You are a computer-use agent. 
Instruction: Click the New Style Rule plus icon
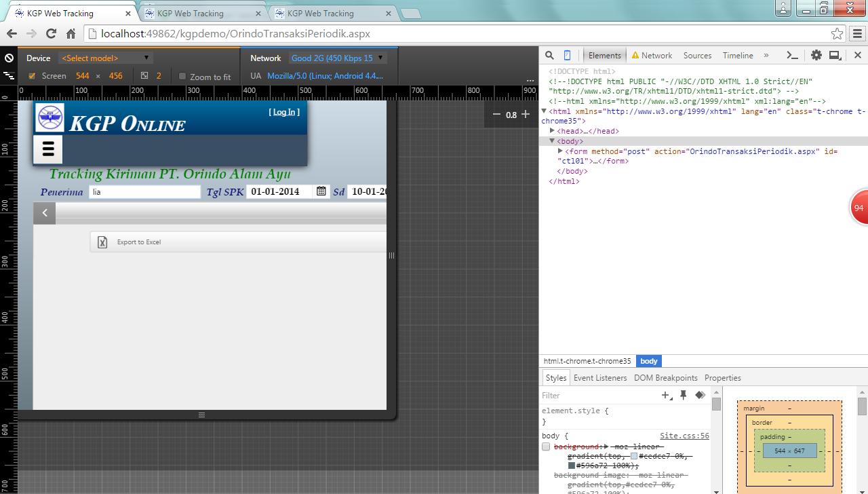(666, 395)
